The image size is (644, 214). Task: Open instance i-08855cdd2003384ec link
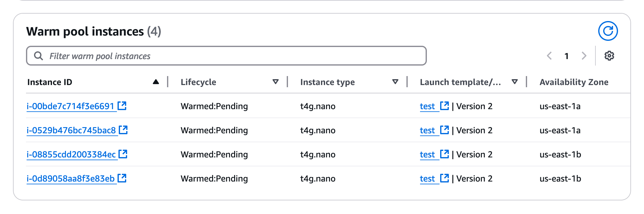(x=71, y=155)
